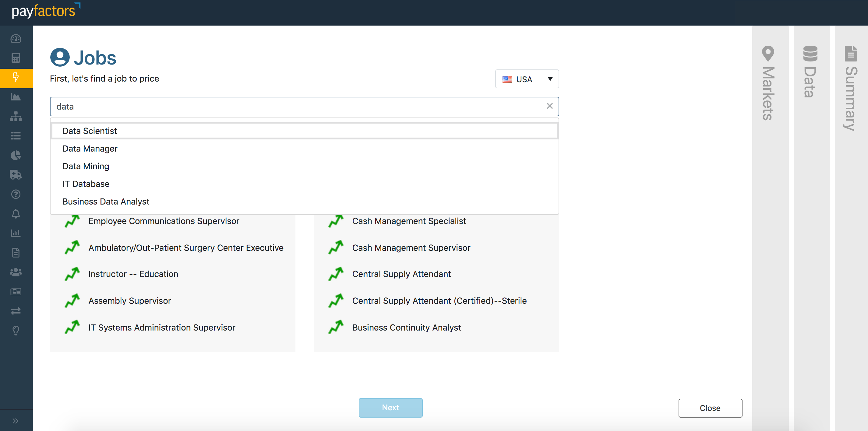Select Data Manager from suggestions
The width and height of the screenshot is (868, 431).
304,149
